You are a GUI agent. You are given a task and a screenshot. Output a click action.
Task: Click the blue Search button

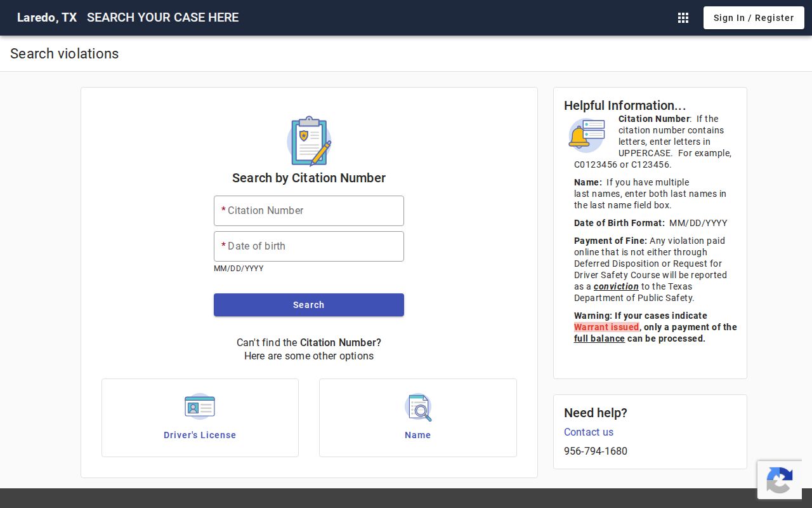tap(309, 305)
